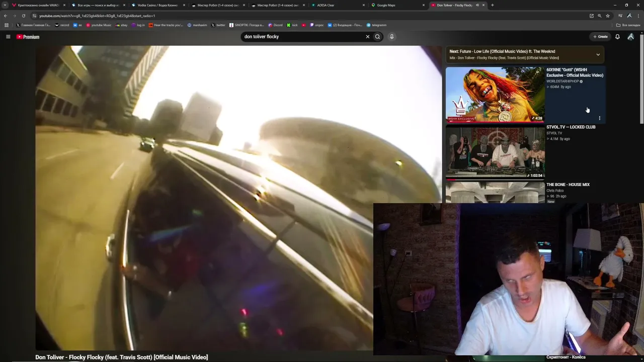Open the browser profile avatar
The width and height of the screenshot is (644, 362).
(629, 16)
